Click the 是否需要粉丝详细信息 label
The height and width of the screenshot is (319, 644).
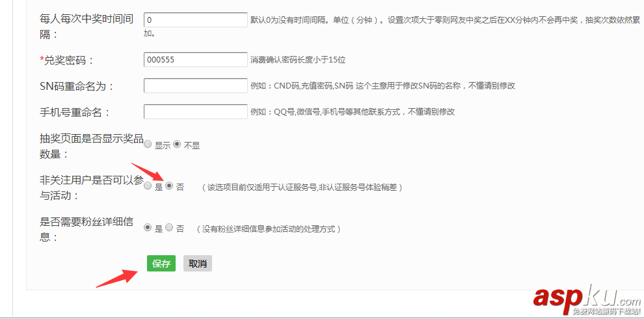[87, 229]
